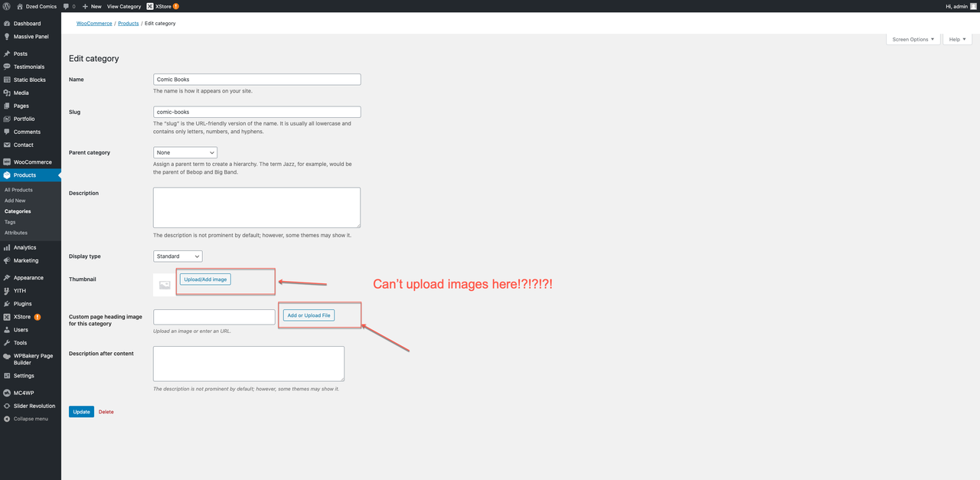Viewport: 980px width, 480px height.
Task: Click the Comments icon in the sidebar
Action: tap(7, 132)
